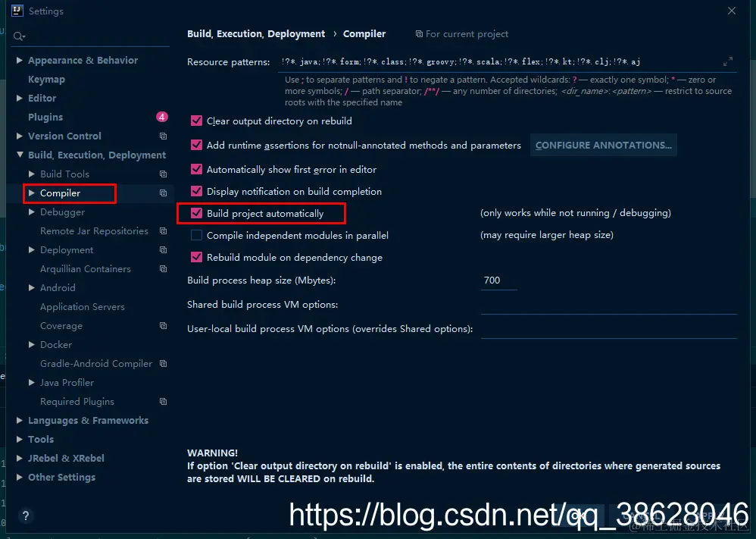756x539 pixels.
Task: Select Application Servers
Action: (x=83, y=307)
